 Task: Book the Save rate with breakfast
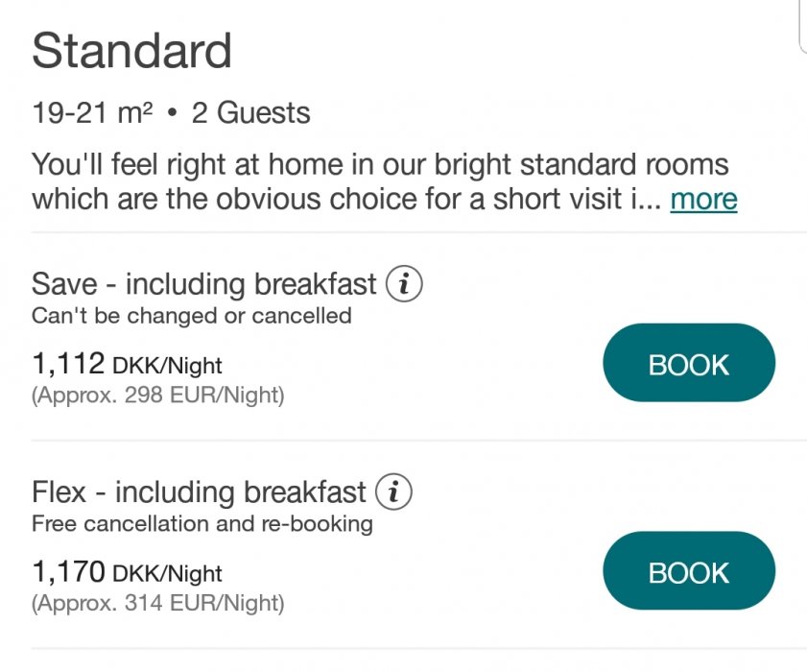(x=689, y=365)
